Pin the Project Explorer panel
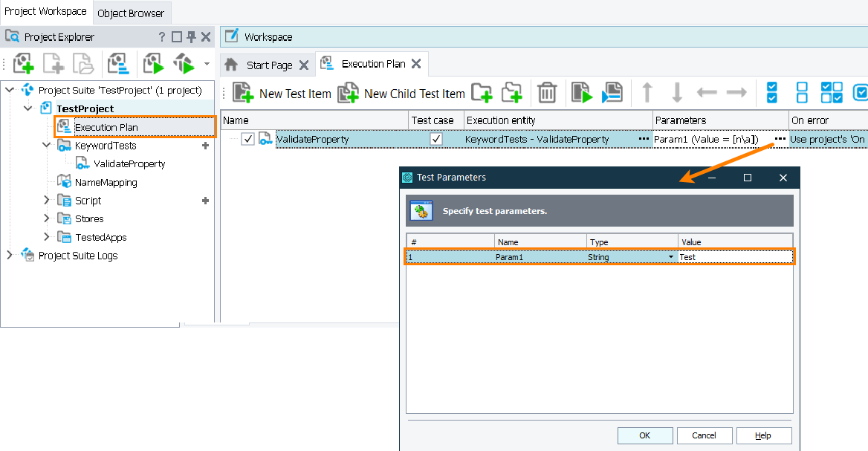The image size is (868, 451). [x=191, y=36]
